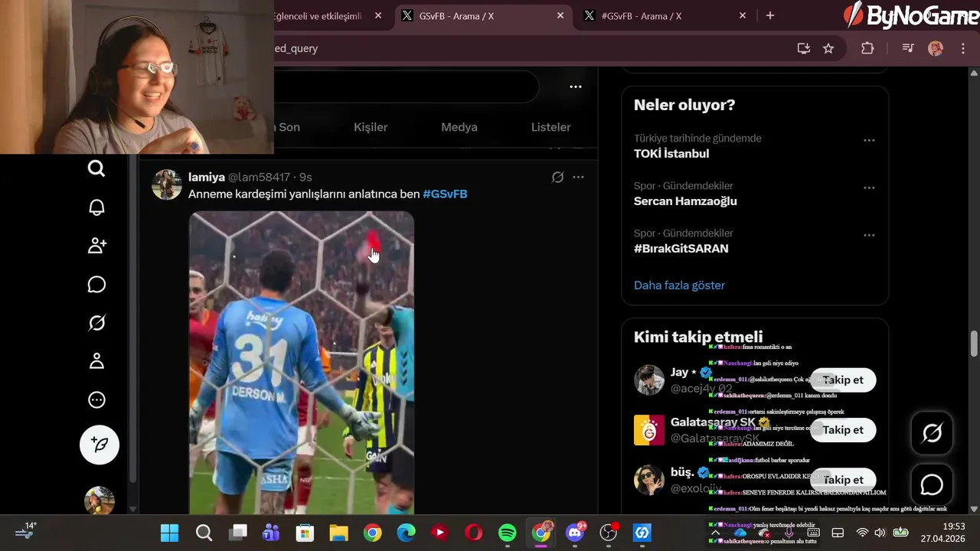The width and height of the screenshot is (980, 551).
Task: Open media controls icon in Chrome toolbar
Action: point(908,48)
